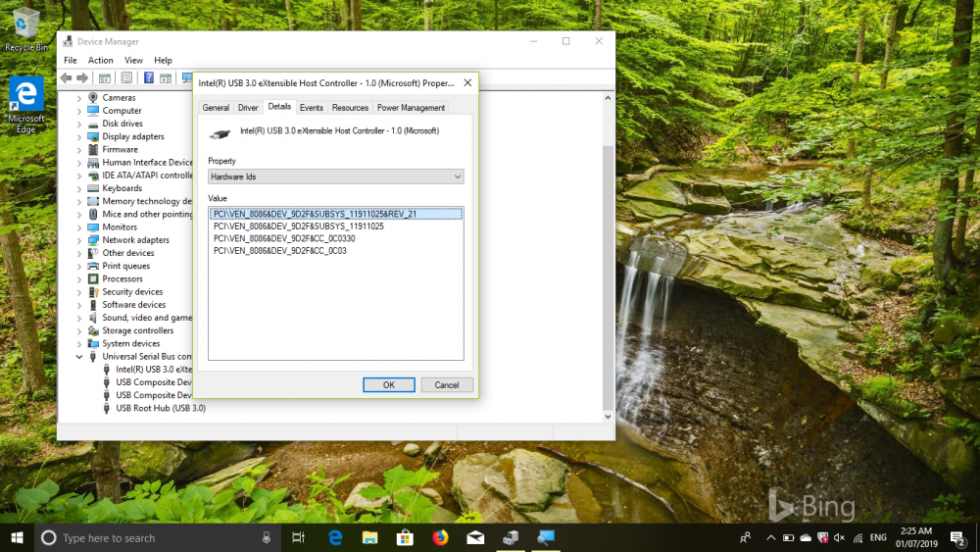
Task: Expand the Other devices node
Action: [79, 253]
